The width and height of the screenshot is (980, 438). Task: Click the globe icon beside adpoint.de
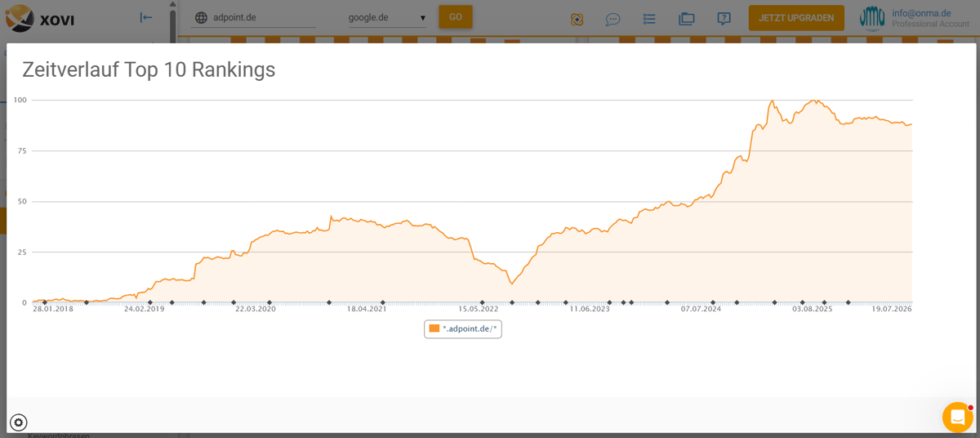[x=202, y=17]
